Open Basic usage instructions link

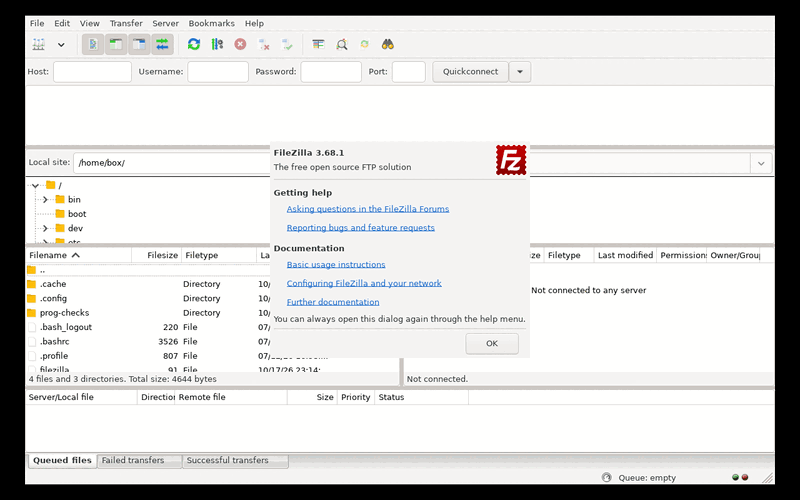click(x=336, y=264)
